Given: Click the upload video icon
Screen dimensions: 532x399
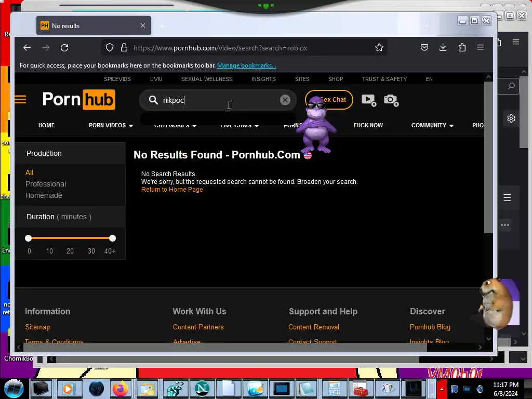Looking at the screenshot, I should 369,100.
